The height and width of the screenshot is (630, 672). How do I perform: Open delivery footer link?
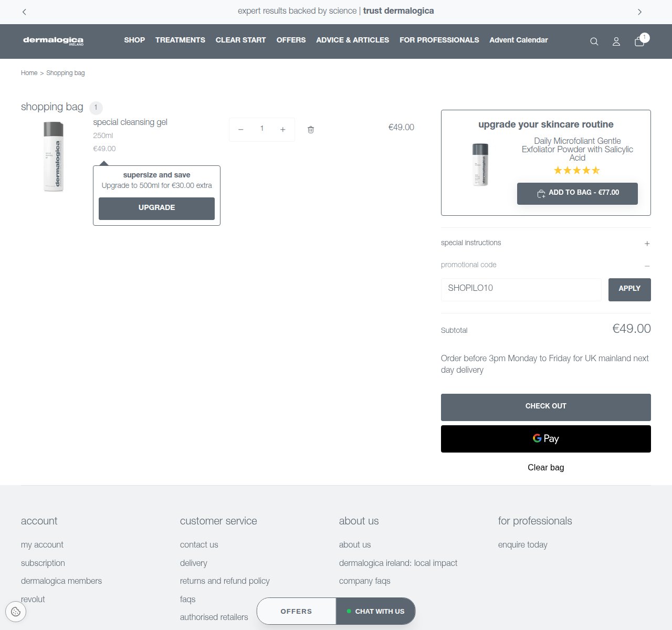pyautogui.click(x=194, y=563)
